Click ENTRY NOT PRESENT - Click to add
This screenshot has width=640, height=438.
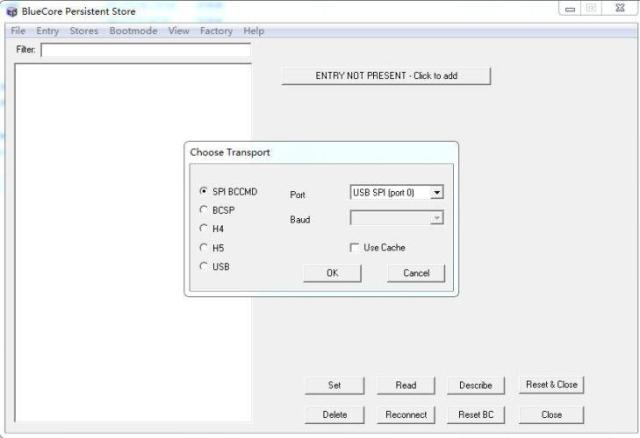click(x=386, y=76)
